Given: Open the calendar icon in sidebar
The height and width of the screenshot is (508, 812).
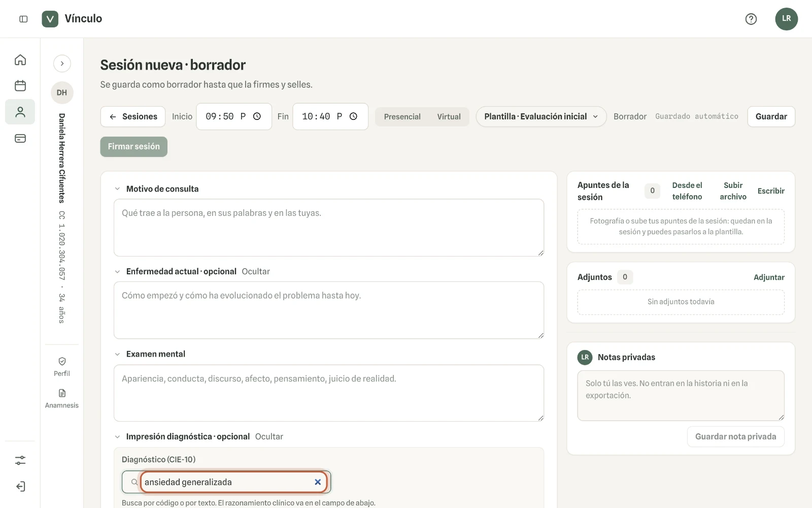Looking at the screenshot, I should coord(20,85).
